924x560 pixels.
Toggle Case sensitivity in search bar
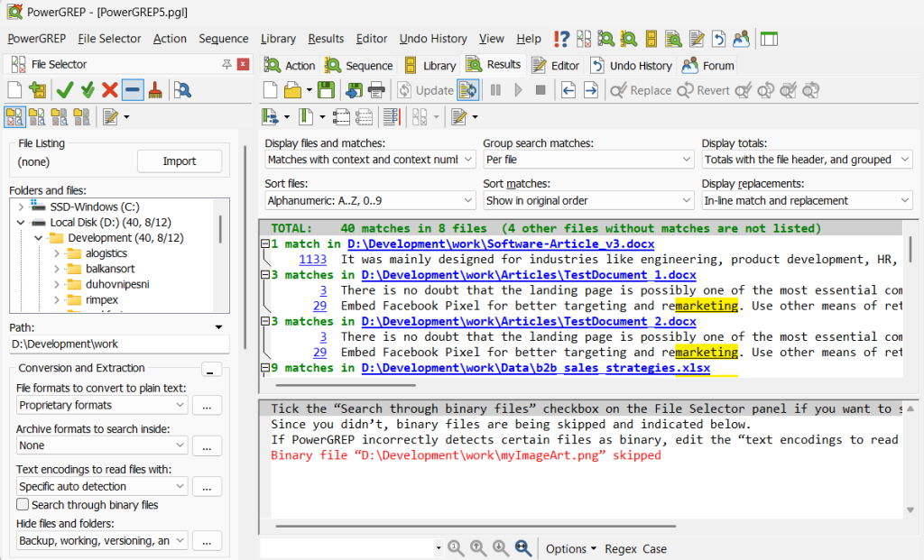pyautogui.click(x=654, y=548)
